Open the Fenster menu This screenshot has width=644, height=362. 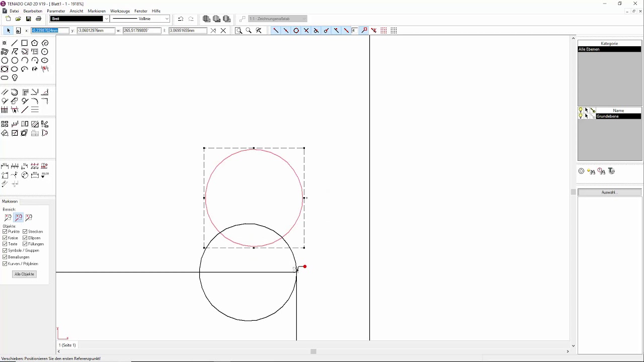click(x=141, y=11)
